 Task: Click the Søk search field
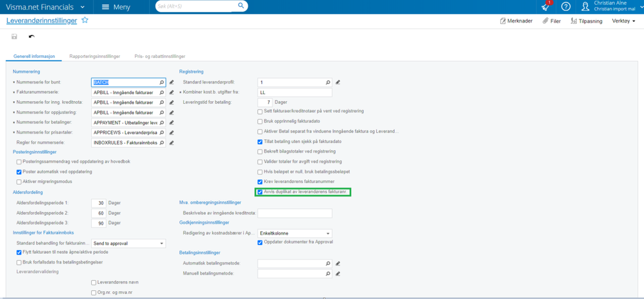tap(196, 6)
